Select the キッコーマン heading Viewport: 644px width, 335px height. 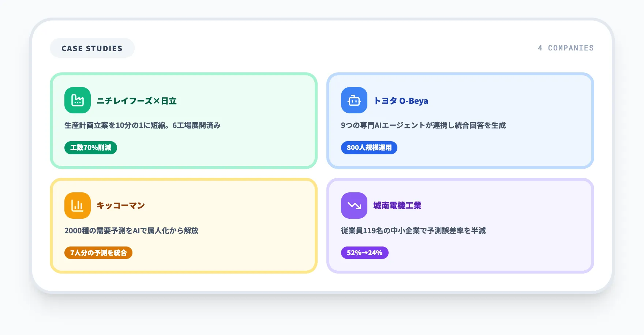(120, 205)
